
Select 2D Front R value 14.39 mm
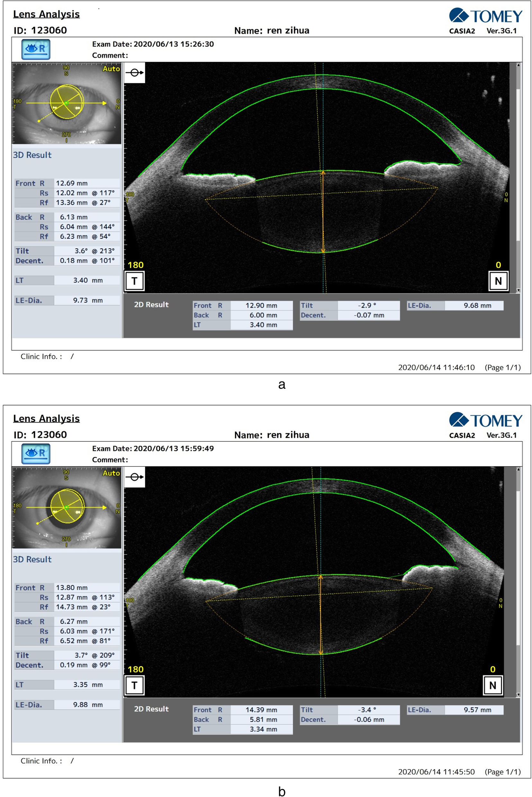coord(262,710)
